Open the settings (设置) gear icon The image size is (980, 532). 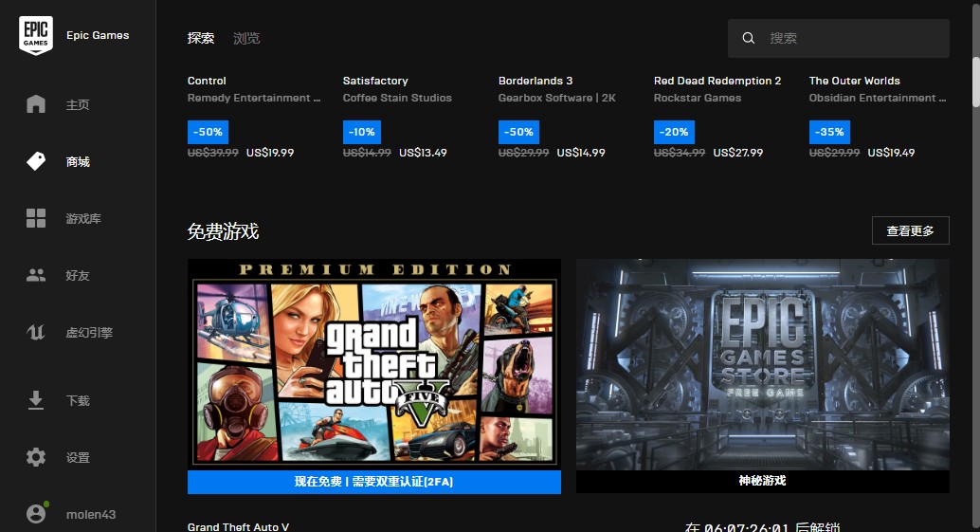tap(36, 457)
